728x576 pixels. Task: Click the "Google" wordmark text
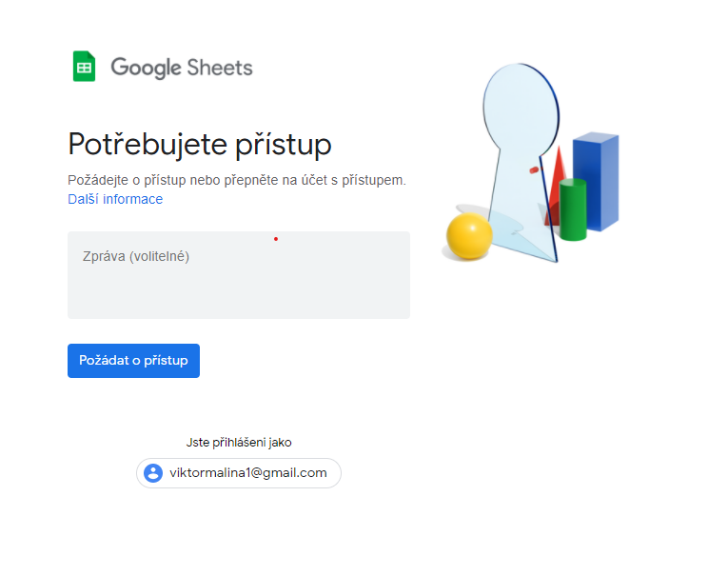[146, 68]
